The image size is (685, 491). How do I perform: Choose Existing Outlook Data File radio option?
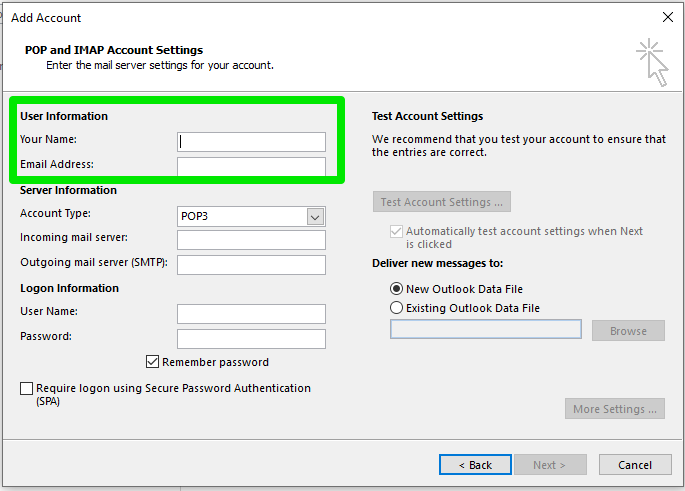pos(396,308)
